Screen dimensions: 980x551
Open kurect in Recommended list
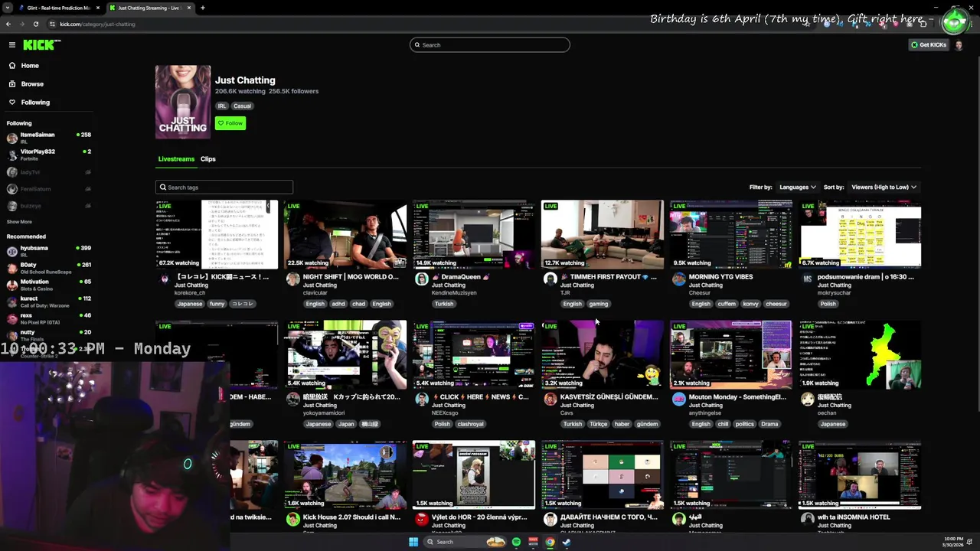[49, 302]
